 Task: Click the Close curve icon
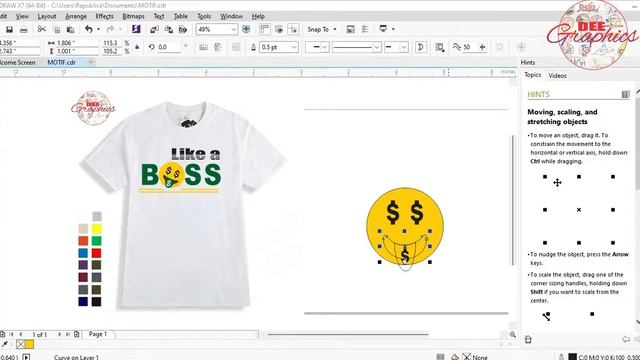tap(420, 47)
